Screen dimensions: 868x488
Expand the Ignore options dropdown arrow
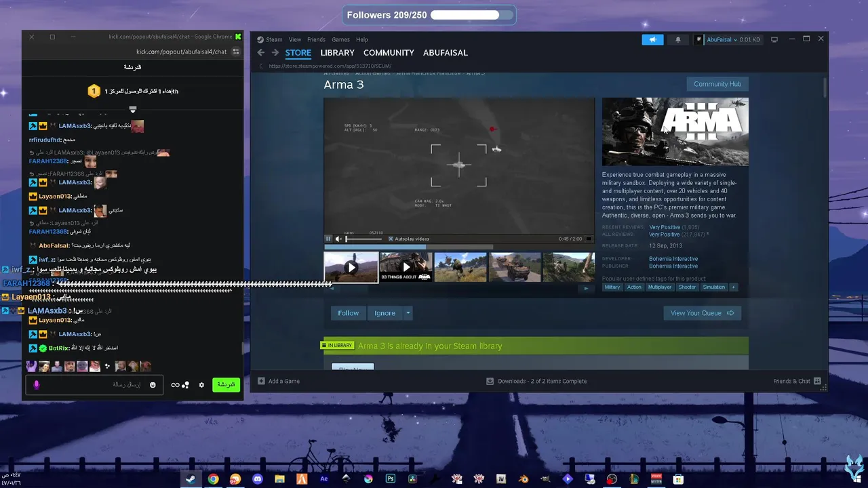(x=408, y=313)
